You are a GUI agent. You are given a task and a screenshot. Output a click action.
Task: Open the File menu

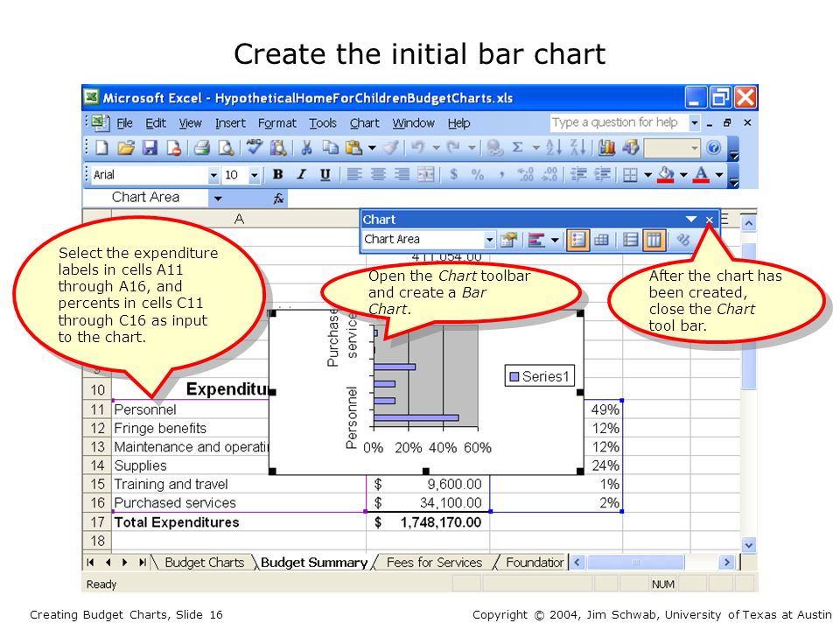pos(124,123)
